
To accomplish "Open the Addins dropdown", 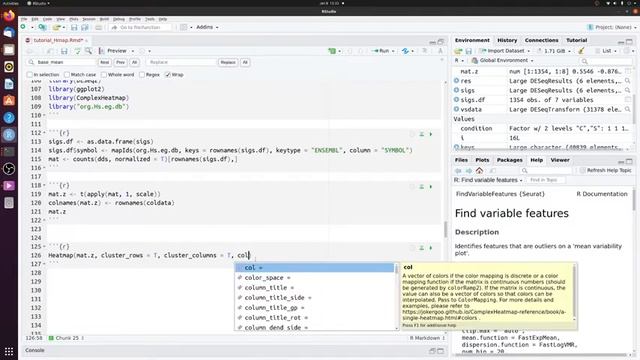I will pos(207,27).
